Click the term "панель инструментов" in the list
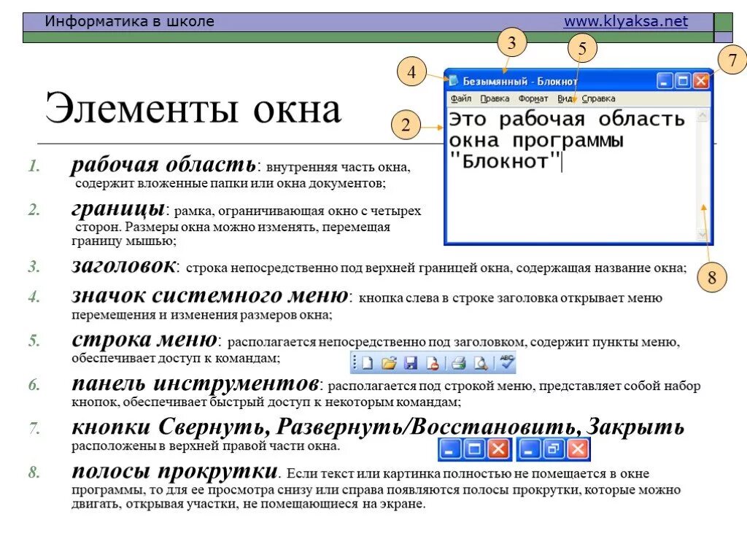 196,384
